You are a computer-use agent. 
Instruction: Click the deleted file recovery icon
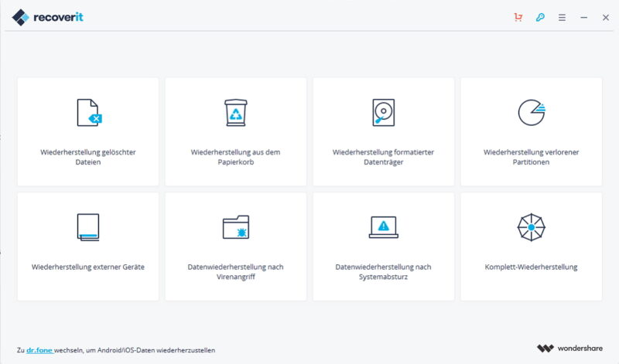pos(89,113)
